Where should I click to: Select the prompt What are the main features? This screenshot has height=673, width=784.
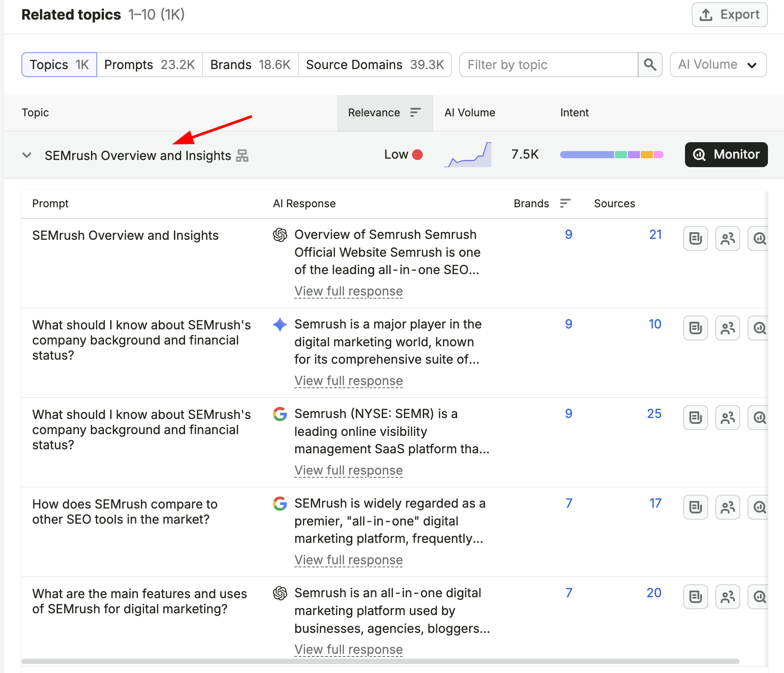[140, 601]
